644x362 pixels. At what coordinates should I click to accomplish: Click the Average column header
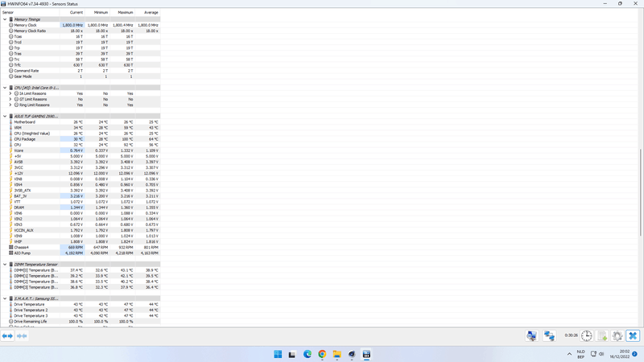coord(148,12)
